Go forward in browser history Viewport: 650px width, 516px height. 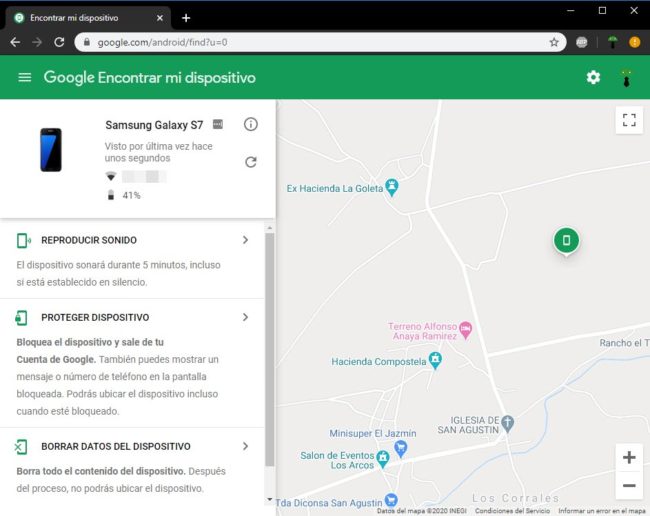tap(37, 42)
